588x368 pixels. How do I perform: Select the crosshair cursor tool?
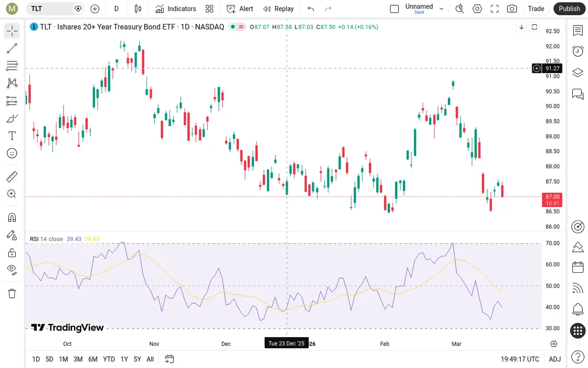(12, 30)
